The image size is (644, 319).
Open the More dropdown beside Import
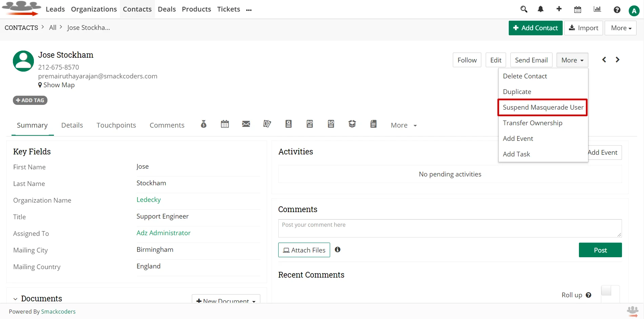click(621, 28)
